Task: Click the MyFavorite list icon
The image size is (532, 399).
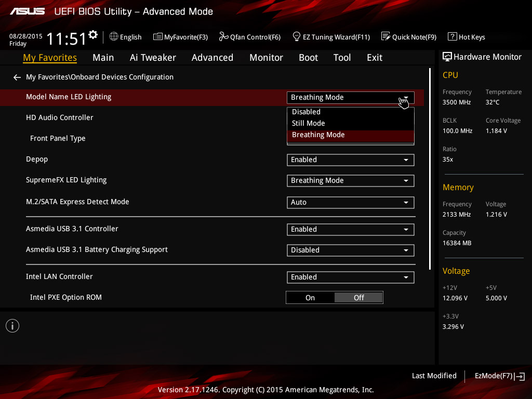Action: coord(157,37)
